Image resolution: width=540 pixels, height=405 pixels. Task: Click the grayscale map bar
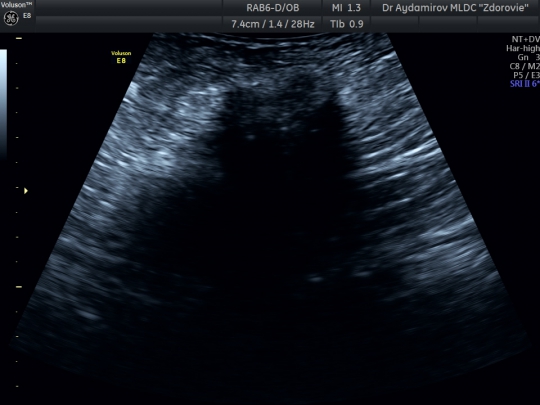pyautogui.click(x=3, y=103)
